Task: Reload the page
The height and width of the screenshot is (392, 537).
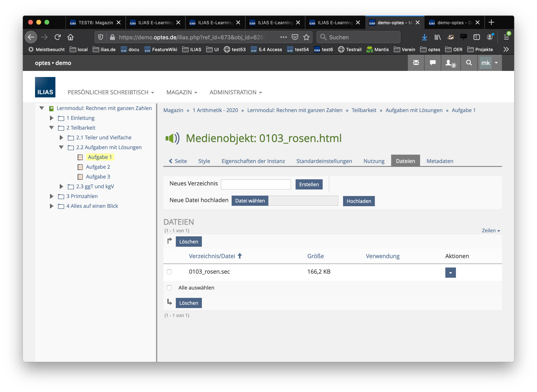Action: (57, 37)
